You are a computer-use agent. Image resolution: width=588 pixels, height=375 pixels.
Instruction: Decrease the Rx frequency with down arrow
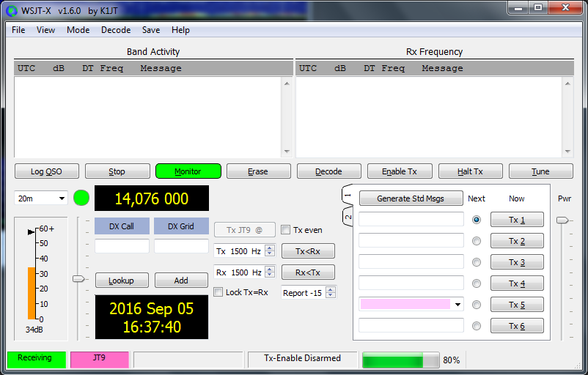pyautogui.click(x=270, y=275)
